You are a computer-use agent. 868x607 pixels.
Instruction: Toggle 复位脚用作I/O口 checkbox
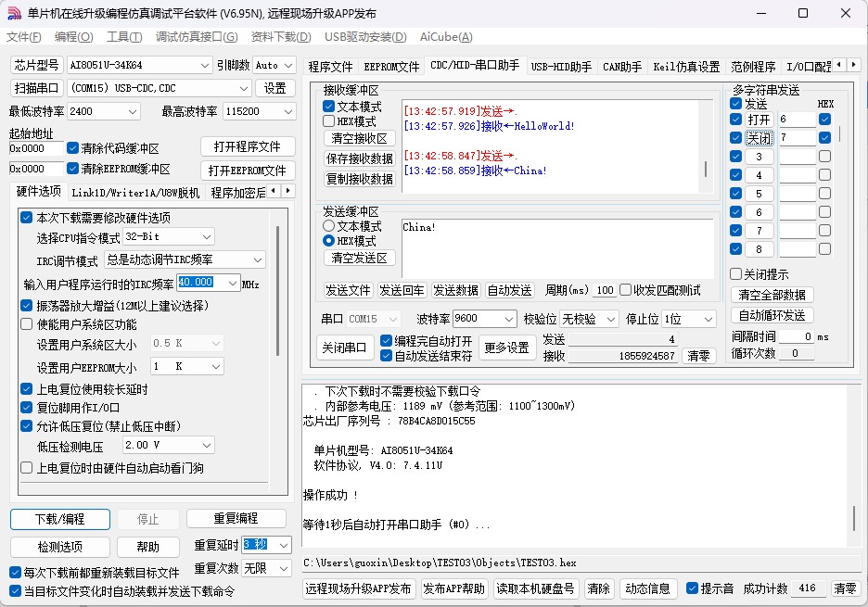click(26, 408)
